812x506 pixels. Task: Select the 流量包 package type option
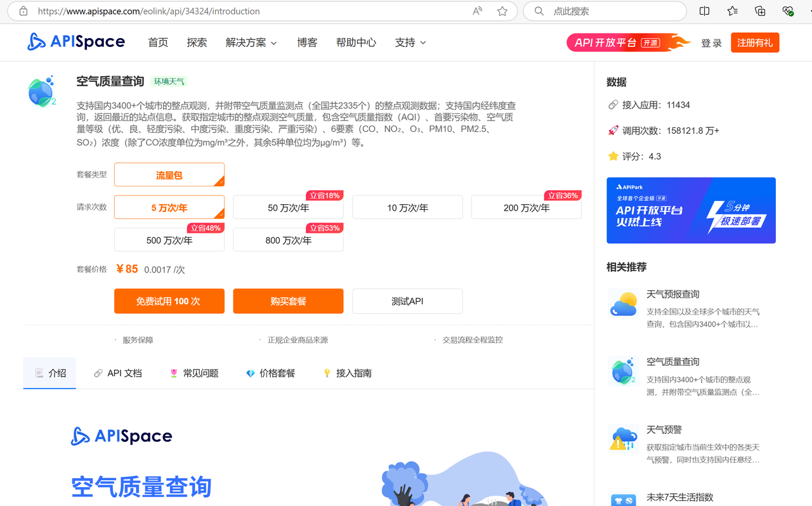tap(169, 174)
